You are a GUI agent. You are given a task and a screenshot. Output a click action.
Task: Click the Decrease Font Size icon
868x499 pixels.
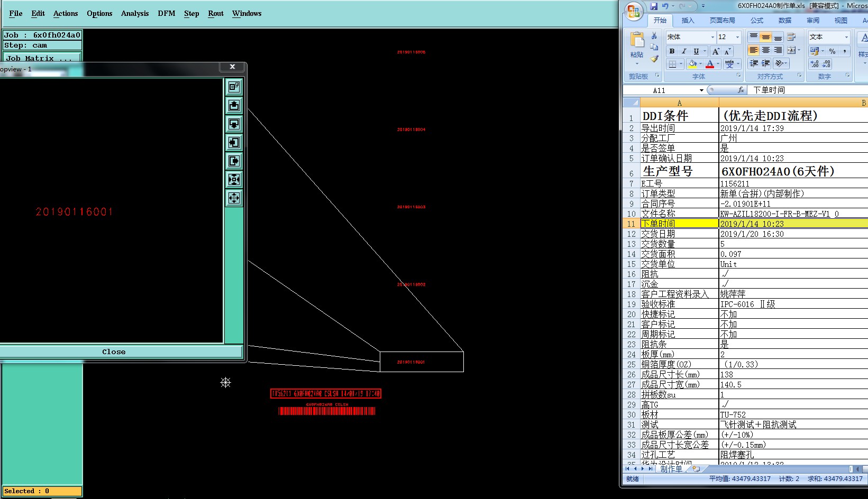coord(727,51)
